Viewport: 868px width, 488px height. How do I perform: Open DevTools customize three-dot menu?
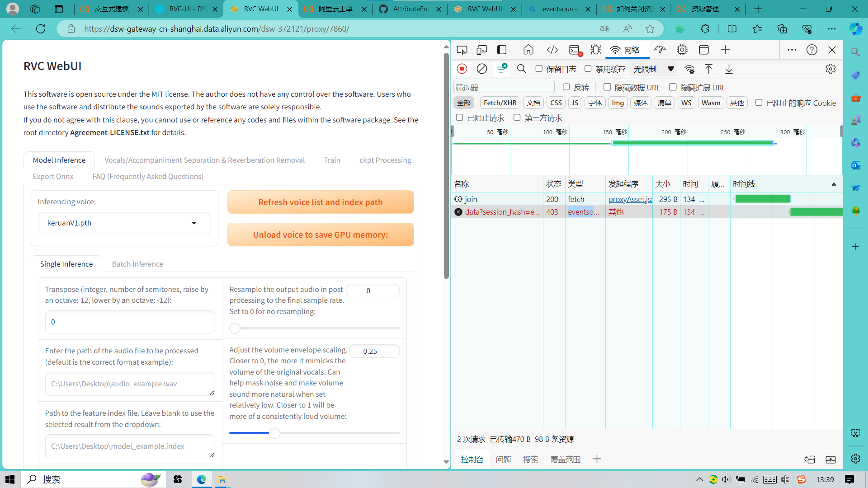click(x=792, y=50)
